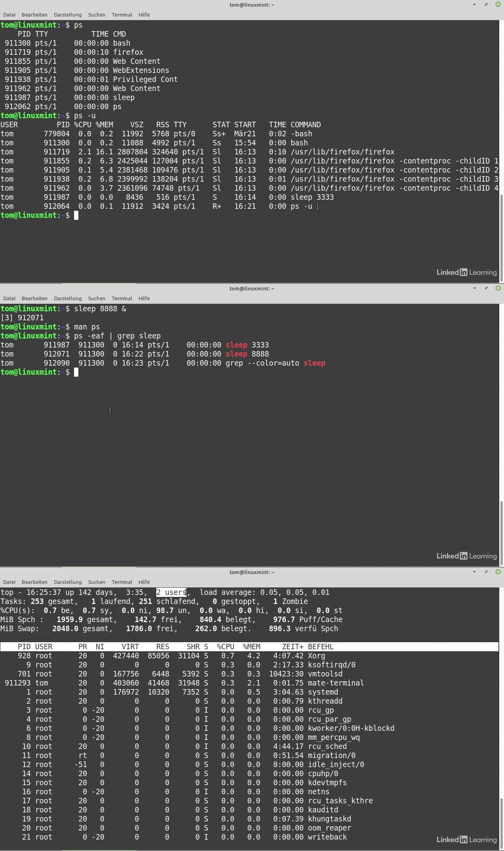Open Suchen menu in middle terminal
The height and width of the screenshot is (851, 504).
[96, 298]
